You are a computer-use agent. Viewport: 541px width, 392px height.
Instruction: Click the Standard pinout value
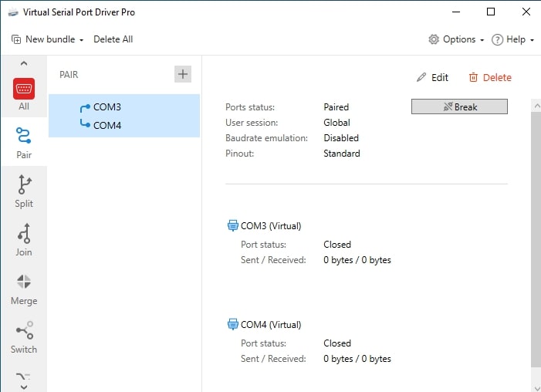(x=342, y=154)
